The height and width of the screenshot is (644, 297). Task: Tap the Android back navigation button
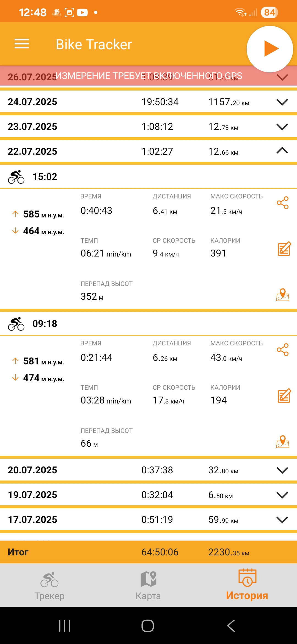[x=231, y=626]
